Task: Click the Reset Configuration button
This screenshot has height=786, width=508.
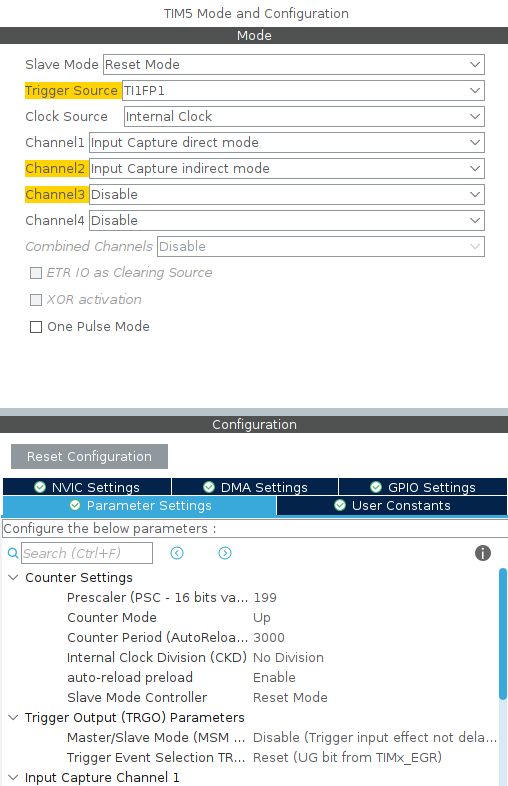Action: point(89,456)
